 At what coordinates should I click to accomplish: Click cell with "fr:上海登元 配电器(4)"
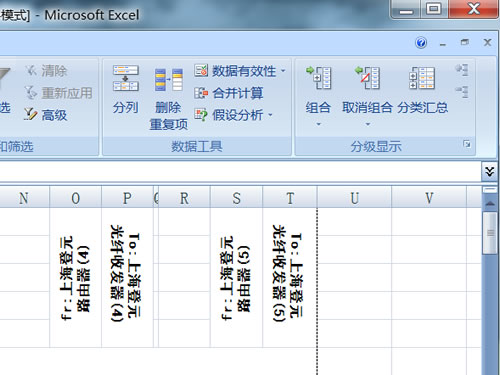pyautogui.click(x=76, y=278)
